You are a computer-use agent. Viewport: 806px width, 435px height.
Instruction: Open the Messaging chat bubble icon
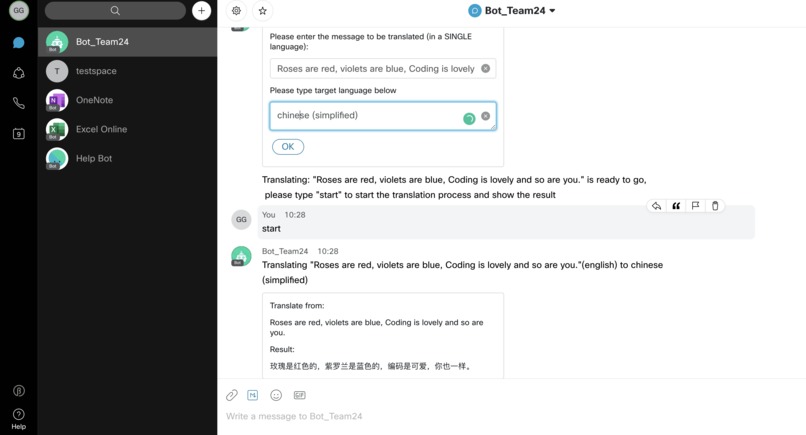click(x=19, y=42)
